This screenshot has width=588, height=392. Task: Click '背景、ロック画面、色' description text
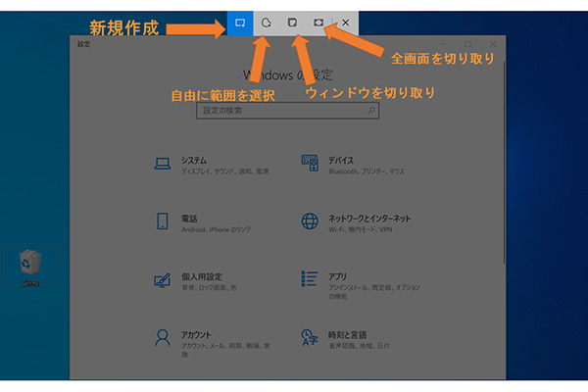[x=209, y=288]
